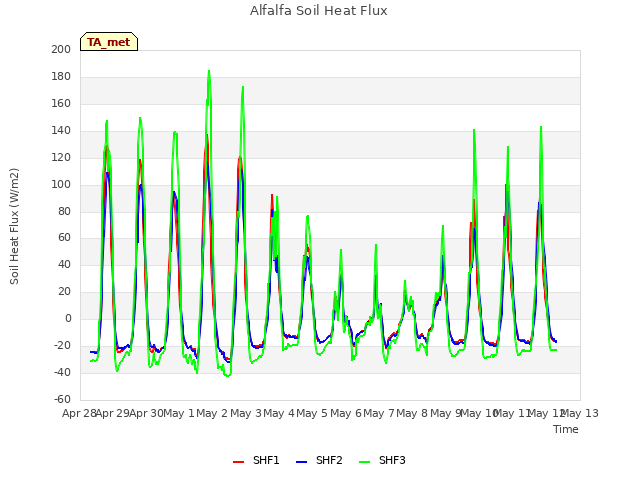Click the 200 y-axis tick label
The height and width of the screenshot is (480, 640).
tap(61, 50)
